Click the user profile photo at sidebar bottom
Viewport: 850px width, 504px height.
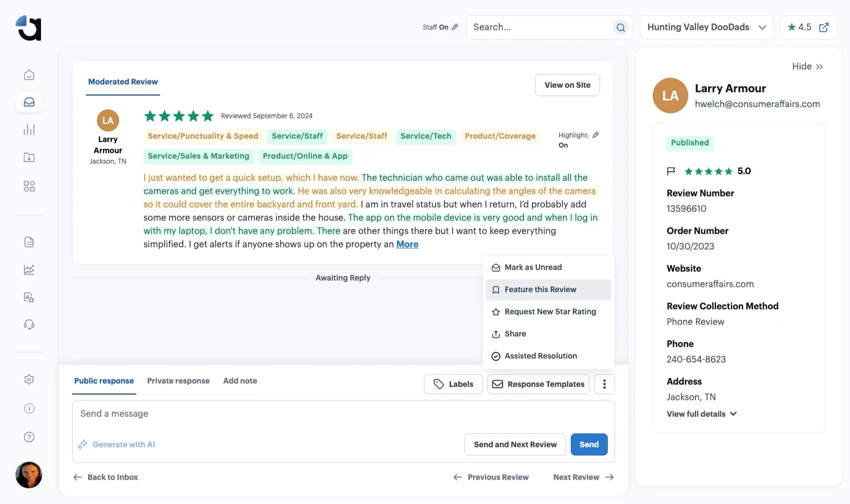pyautogui.click(x=29, y=475)
